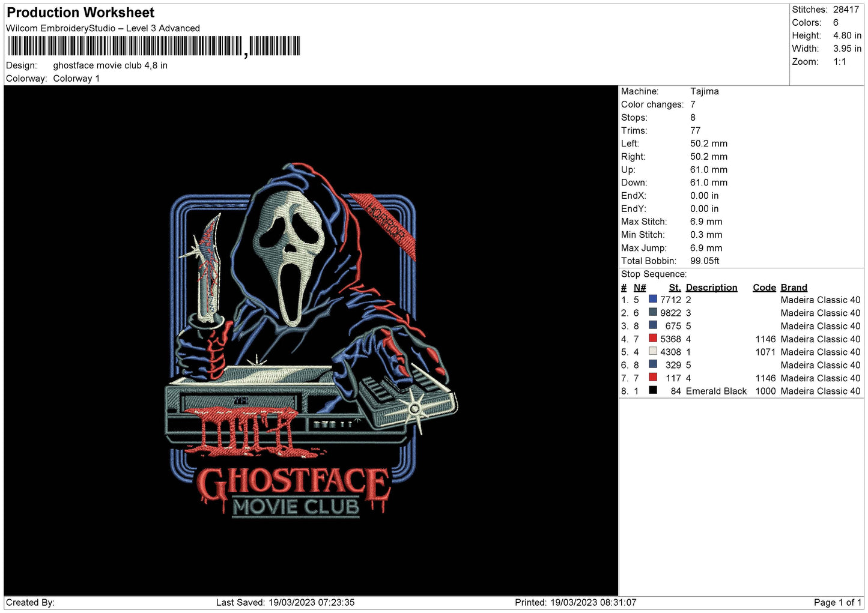Click the N# column header
868x613 pixels.
pos(639,288)
